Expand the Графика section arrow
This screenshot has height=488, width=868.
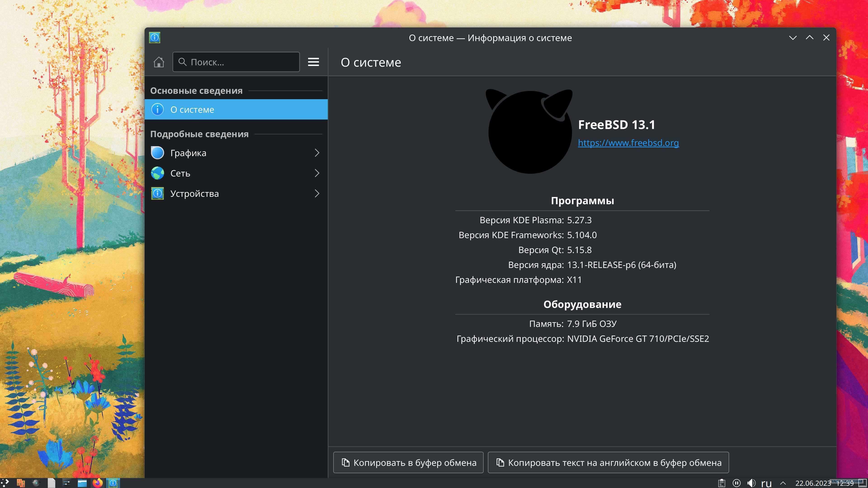click(x=317, y=153)
